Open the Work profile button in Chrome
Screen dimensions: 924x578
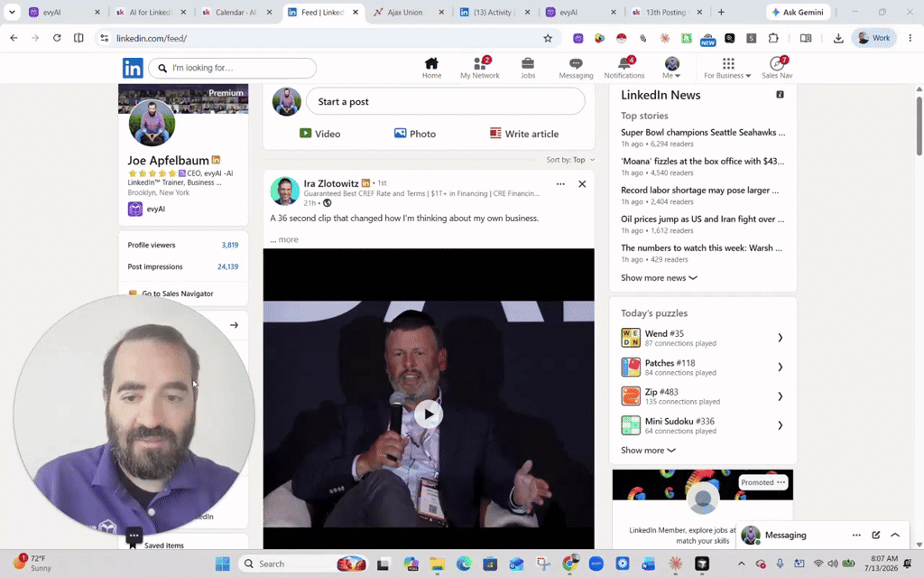pyautogui.click(x=873, y=38)
